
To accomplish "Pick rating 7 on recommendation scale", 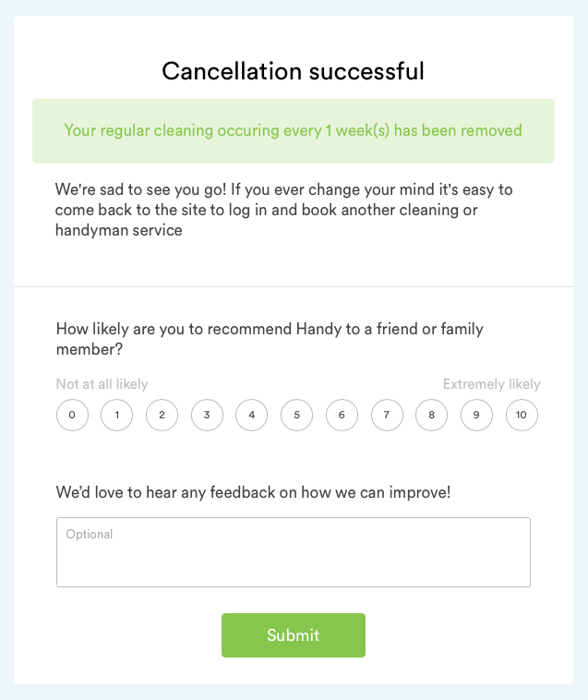I will coord(387,415).
